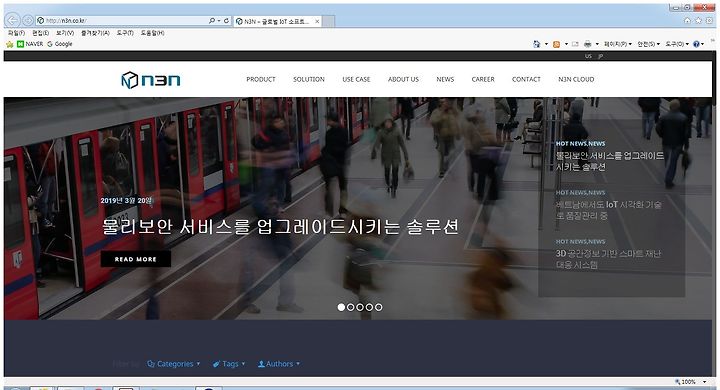Open the SOLUTION nav item

coord(309,79)
